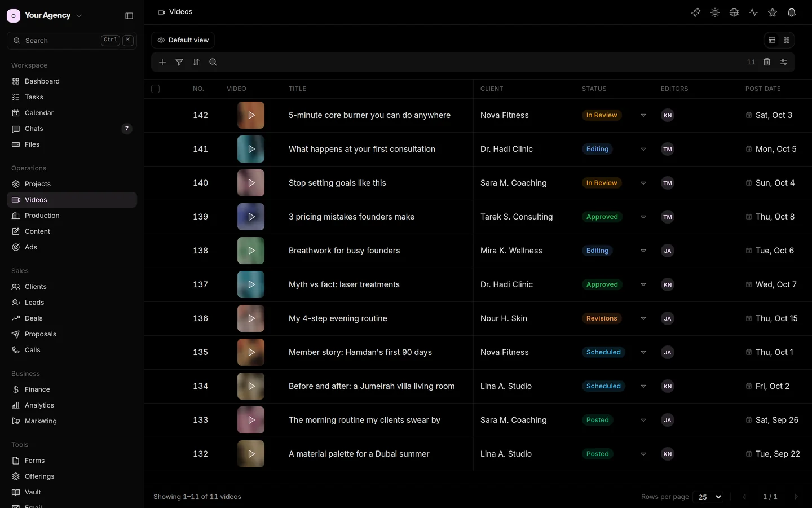Navigate to Proposals in sidebar
The width and height of the screenshot is (812, 508).
click(72, 334)
